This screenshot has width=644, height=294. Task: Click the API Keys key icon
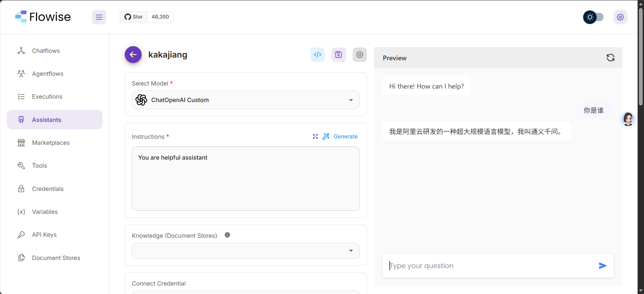(x=21, y=235)
